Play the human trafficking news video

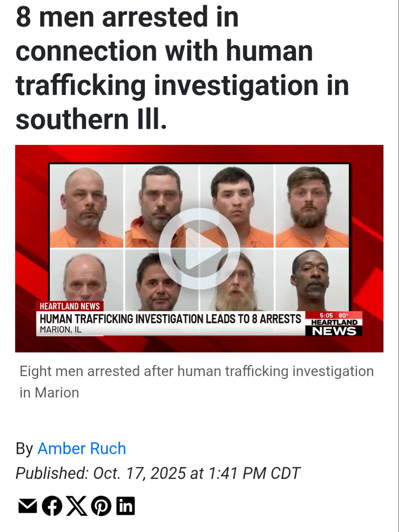pos(199,248)
